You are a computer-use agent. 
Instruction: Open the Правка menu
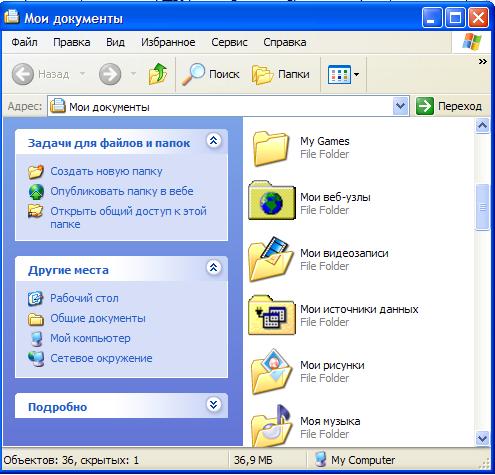[x=72, y=42]
